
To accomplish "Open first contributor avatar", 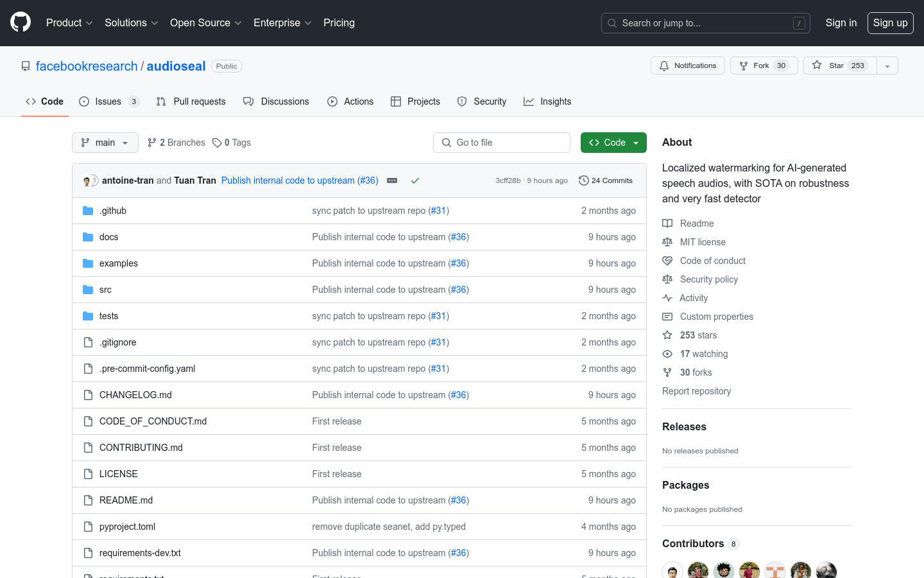I will click(672, 571).
